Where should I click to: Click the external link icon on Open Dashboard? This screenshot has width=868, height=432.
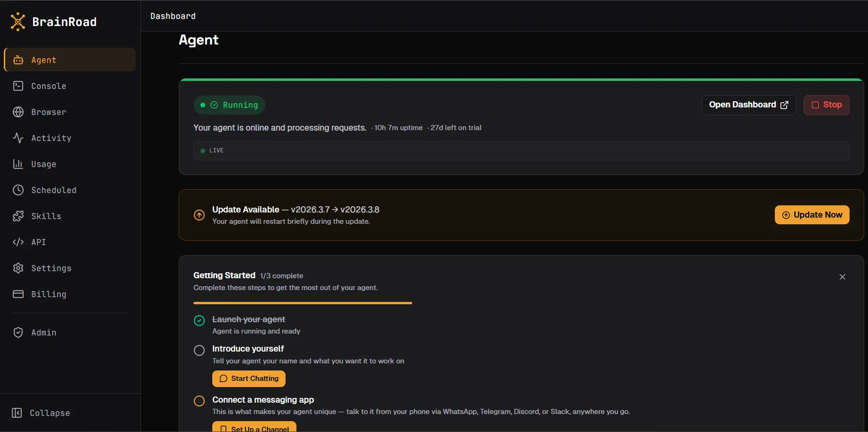pyautogui.click(x=784, y=105)
